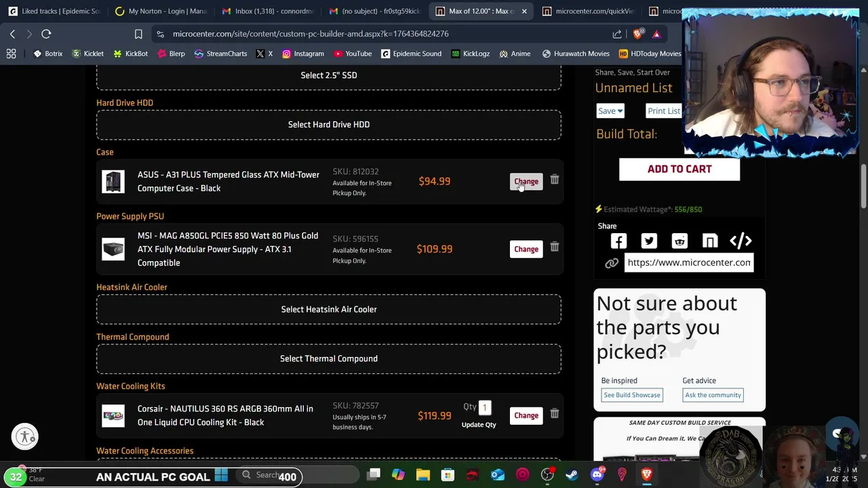Open microcenter.com/quickView tab

pos(587,11)
